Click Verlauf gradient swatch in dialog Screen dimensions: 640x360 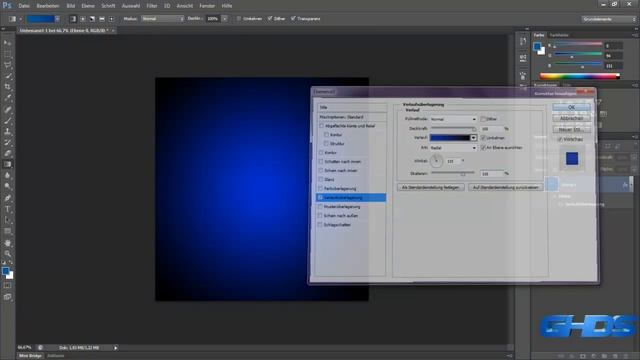(x=450, y=138)
